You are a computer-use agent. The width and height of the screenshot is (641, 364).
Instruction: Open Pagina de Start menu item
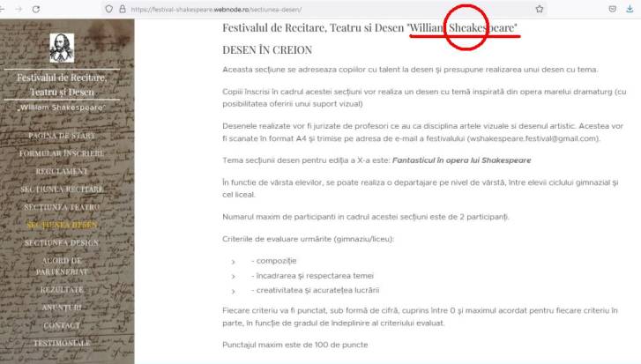[62, 136]
